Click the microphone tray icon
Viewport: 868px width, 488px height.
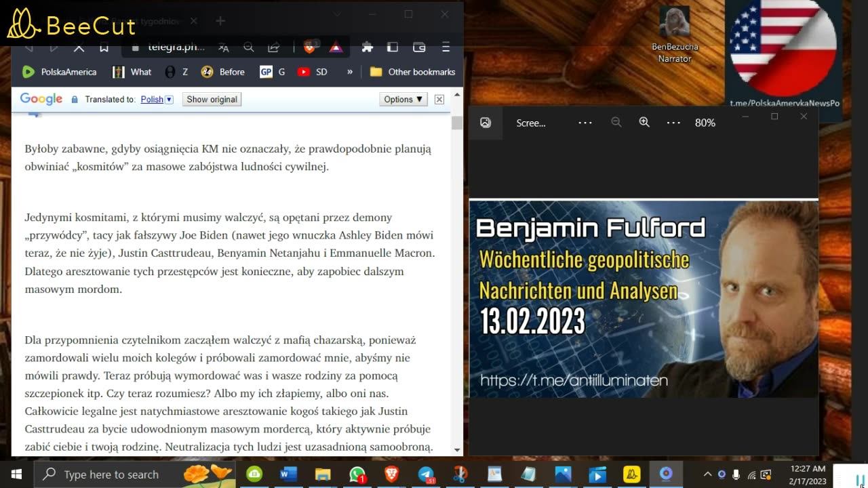pos(736,474)
